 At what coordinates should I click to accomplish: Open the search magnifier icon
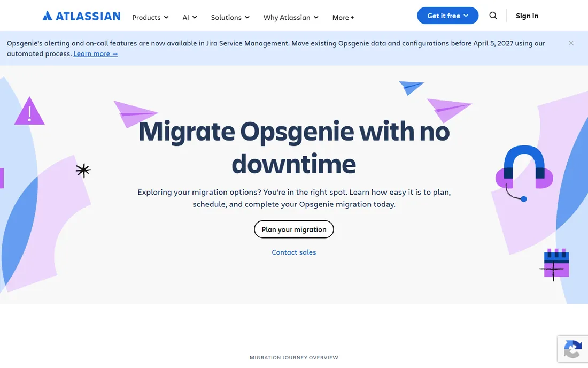coord(493,16)
